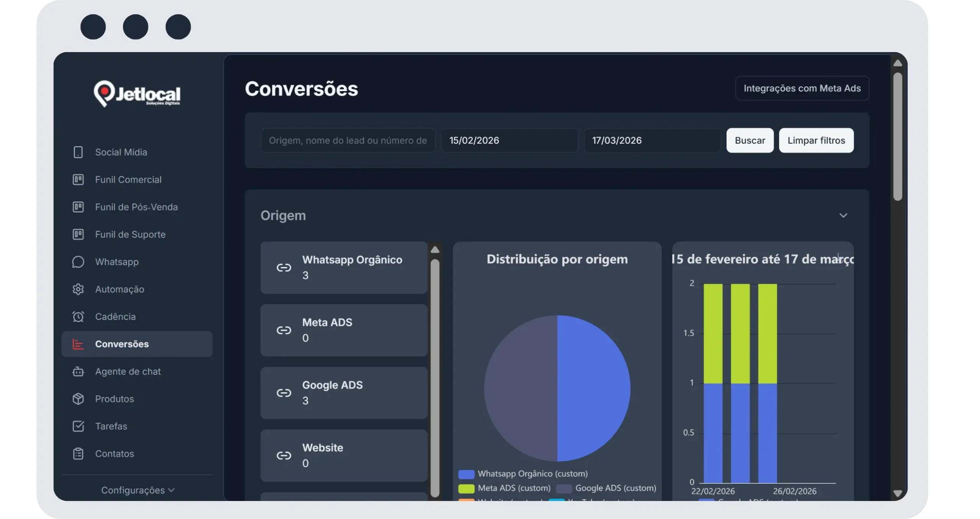Navigate to Funil de Suporte
The width and height of the screenshot is (980, 519).
tap(137, 234)
